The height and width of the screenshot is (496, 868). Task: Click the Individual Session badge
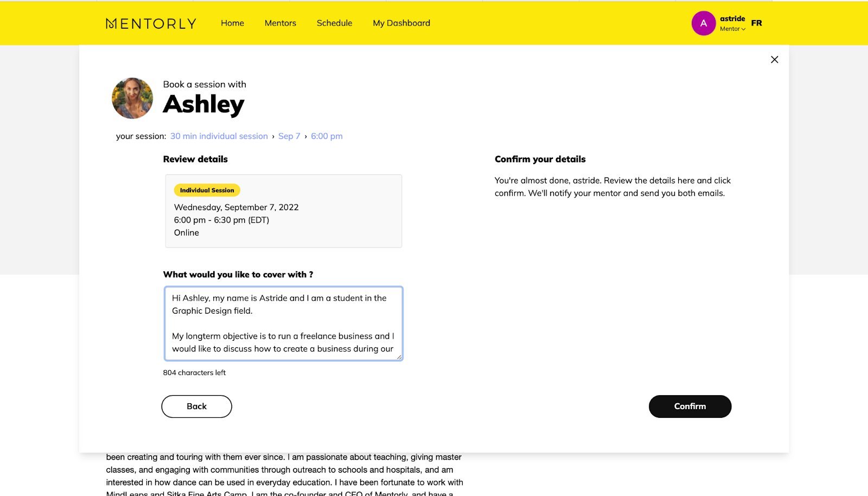[207, 190]
